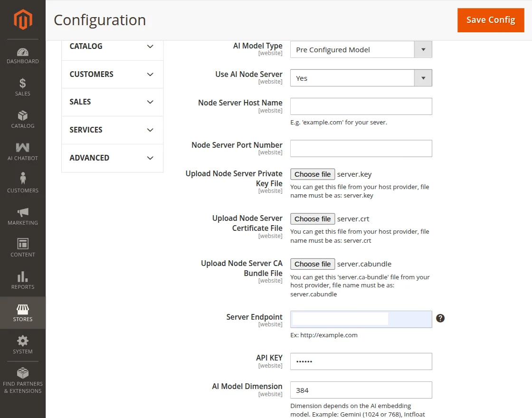Open the AI Model Type dropdown
The image size is (532, 418).
tap(361, 49)
